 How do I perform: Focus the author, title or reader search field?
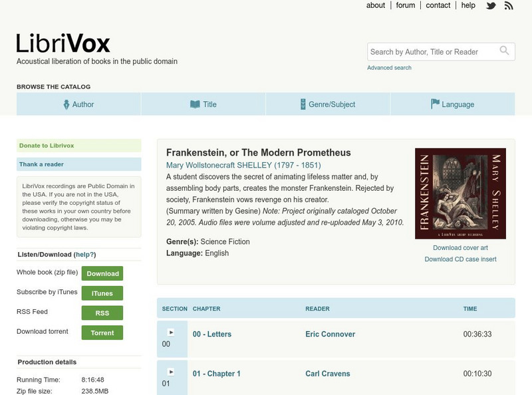432,52
